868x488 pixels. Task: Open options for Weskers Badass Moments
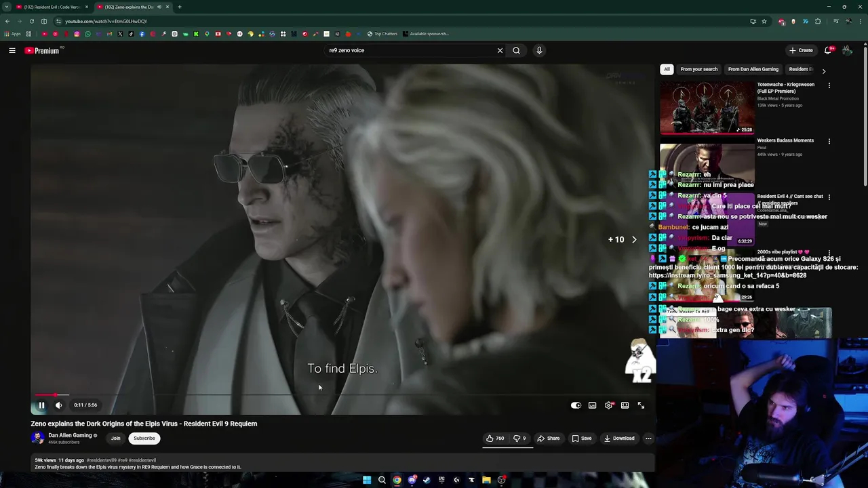829,141
